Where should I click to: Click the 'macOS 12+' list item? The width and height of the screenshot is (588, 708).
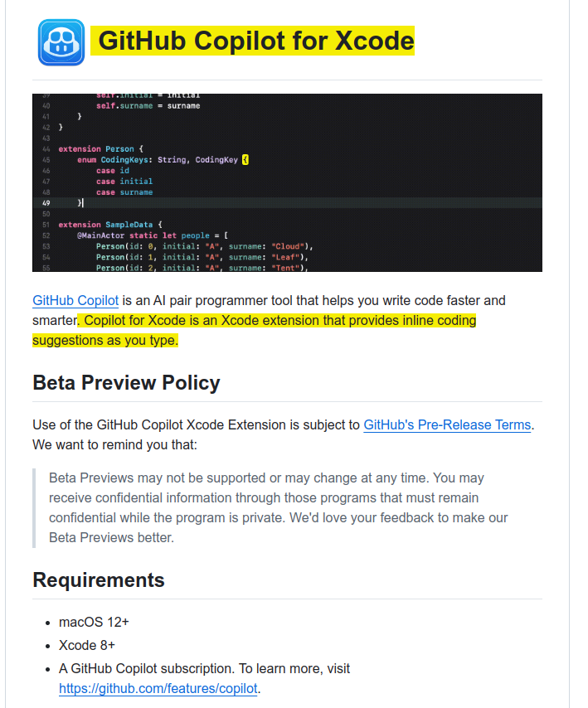pyautogui.click(x=94, y=623)
